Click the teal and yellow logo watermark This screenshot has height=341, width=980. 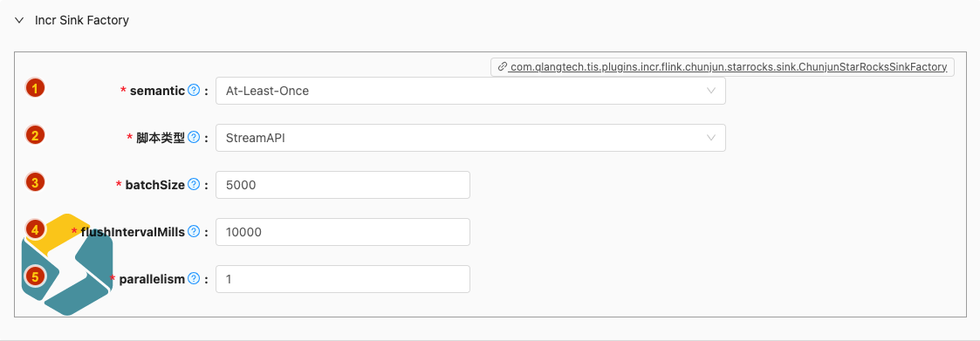point(67,263)
